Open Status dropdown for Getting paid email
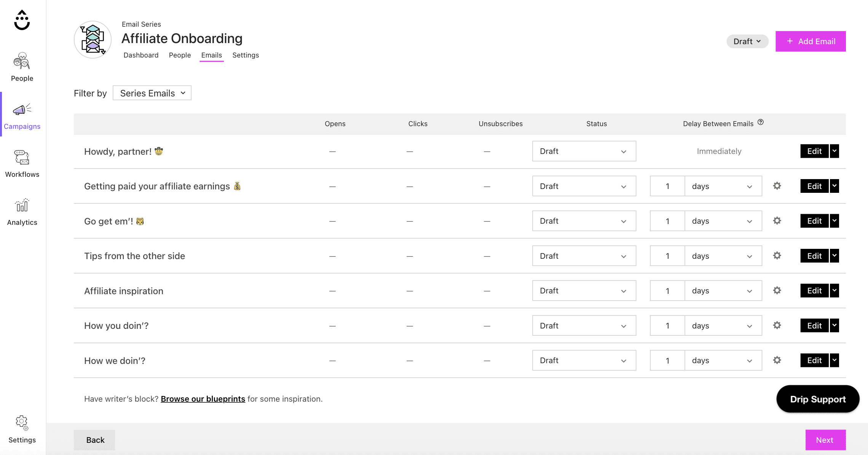Image resolution: width=868 pixels, height=455 pixels. click(584, 186)
